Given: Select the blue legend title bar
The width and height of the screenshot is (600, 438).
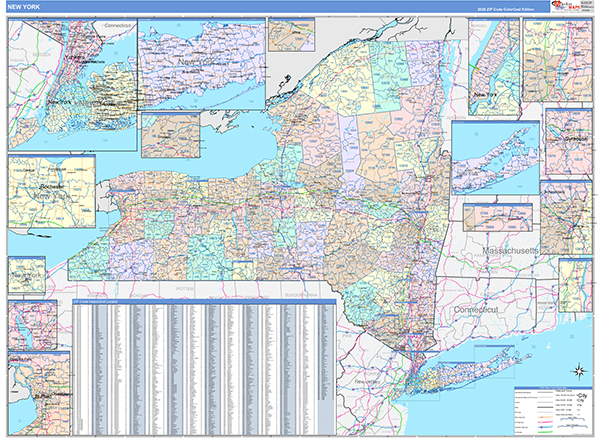Looking at the screenshot, I should pyautogui.click(x=553, y=388).
